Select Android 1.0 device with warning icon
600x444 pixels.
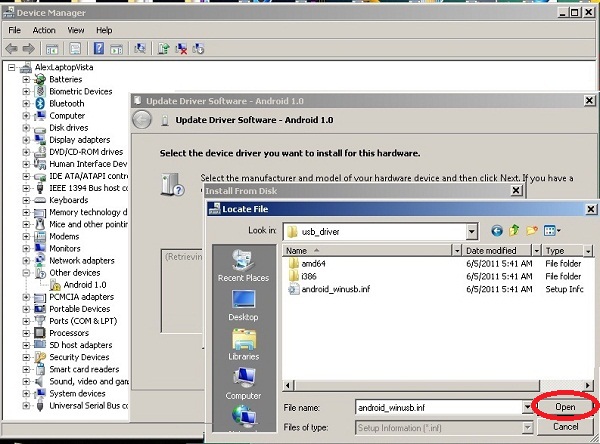point(78,285)
